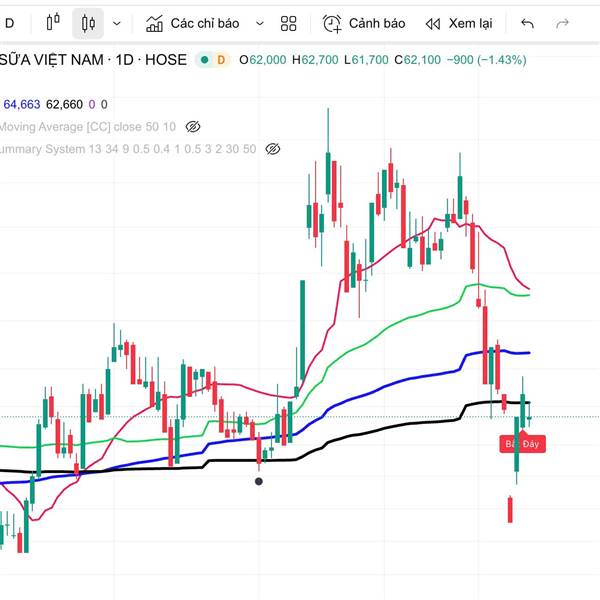Screen dimensions: 600x600
Task: Show the hidden Summary System indicator
Action: coord(272,149)
